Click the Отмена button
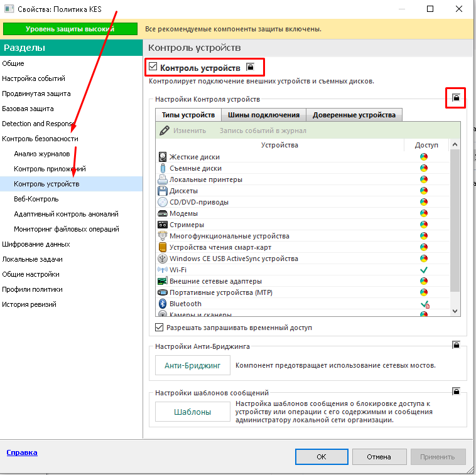The width and height of the screenshot is (476, 475). (x=379, y=457)
